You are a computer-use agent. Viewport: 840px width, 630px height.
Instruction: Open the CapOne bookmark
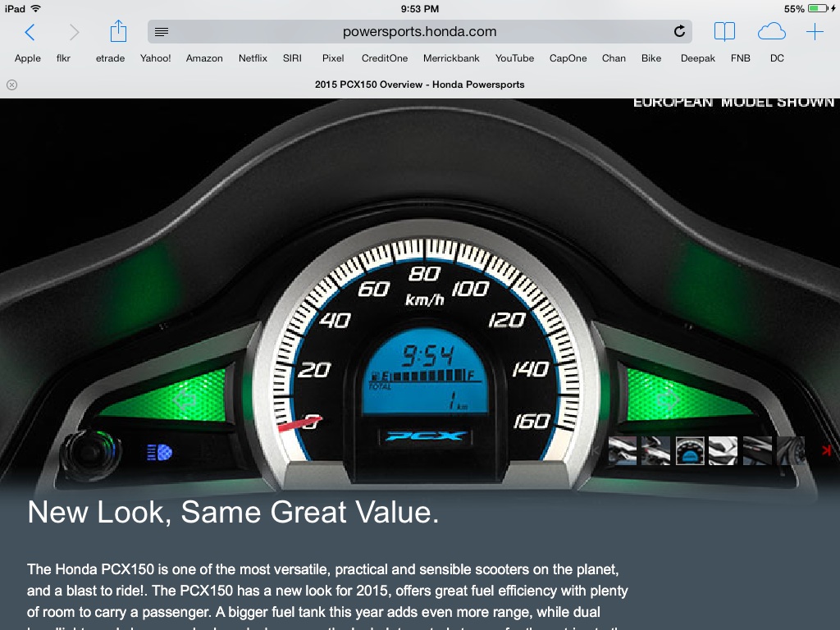[568, 58]
